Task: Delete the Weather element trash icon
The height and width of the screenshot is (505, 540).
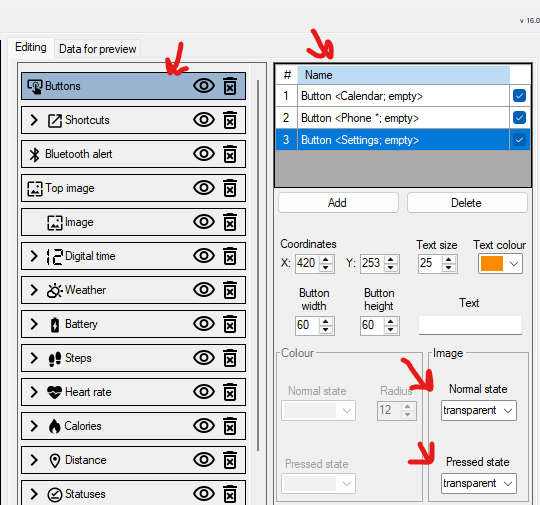Action: [230, 290]
